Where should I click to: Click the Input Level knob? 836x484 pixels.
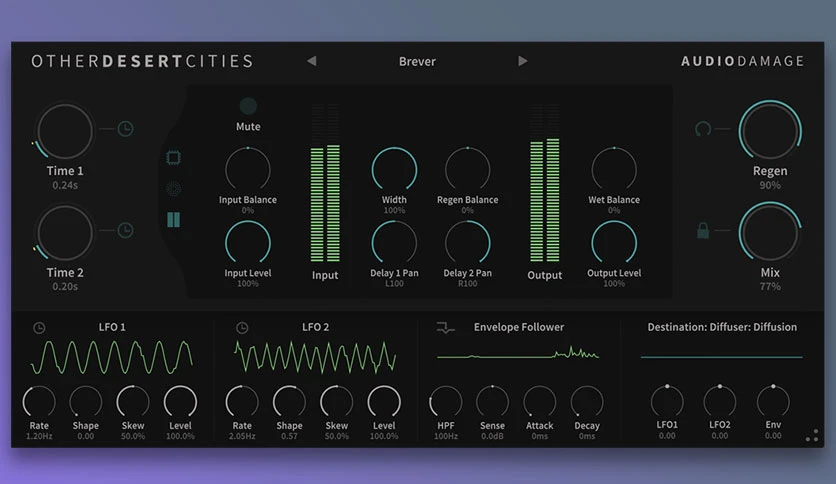248,243
